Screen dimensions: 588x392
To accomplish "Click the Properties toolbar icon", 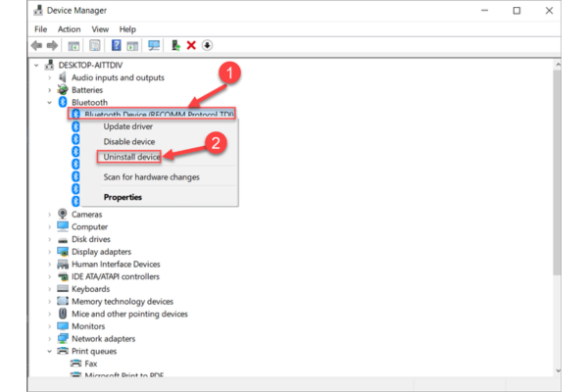I will click(94, 46).
